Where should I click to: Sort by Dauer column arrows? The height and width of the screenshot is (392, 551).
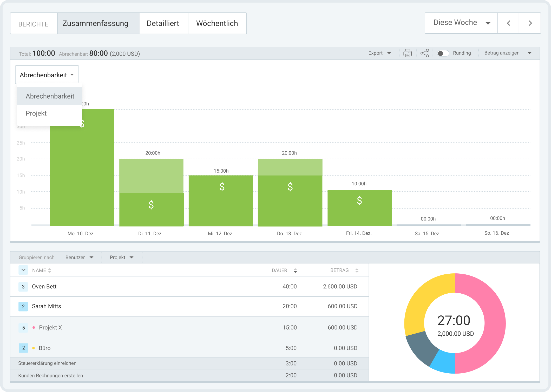[295, 271]
